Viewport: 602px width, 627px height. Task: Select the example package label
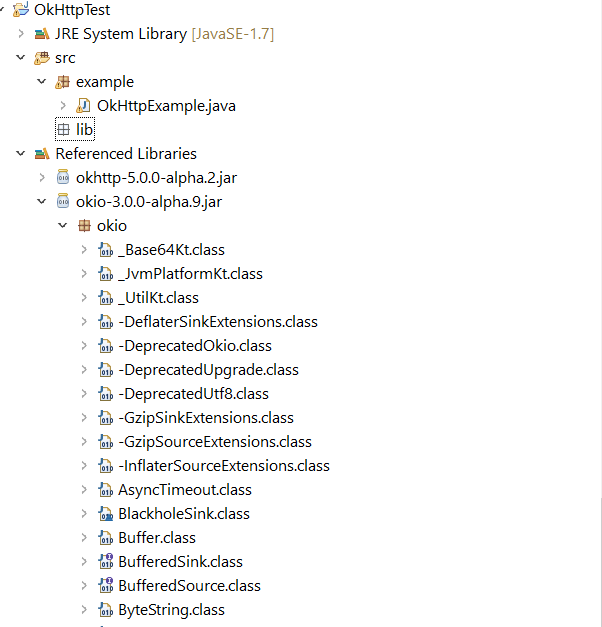pyautogui.click(x=105, y=82)
